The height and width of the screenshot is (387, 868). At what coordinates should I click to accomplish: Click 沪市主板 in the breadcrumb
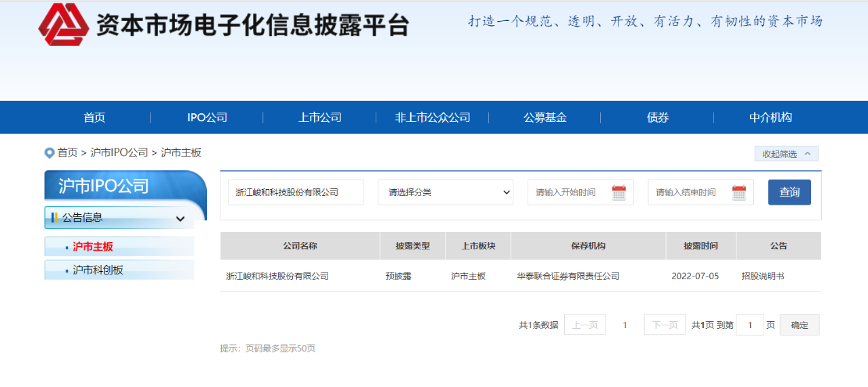(x=181, y=153)
